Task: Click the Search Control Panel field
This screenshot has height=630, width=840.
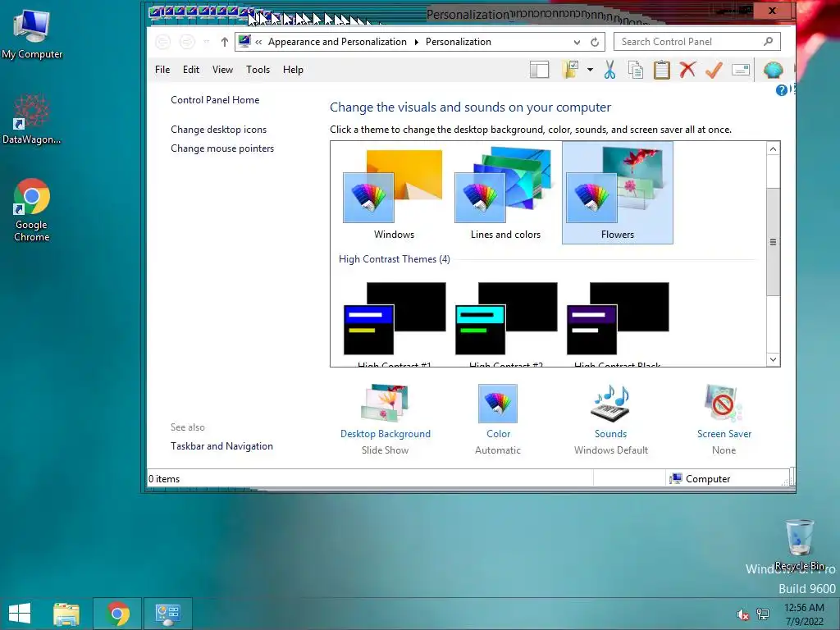Action: [x=696, y=42]
